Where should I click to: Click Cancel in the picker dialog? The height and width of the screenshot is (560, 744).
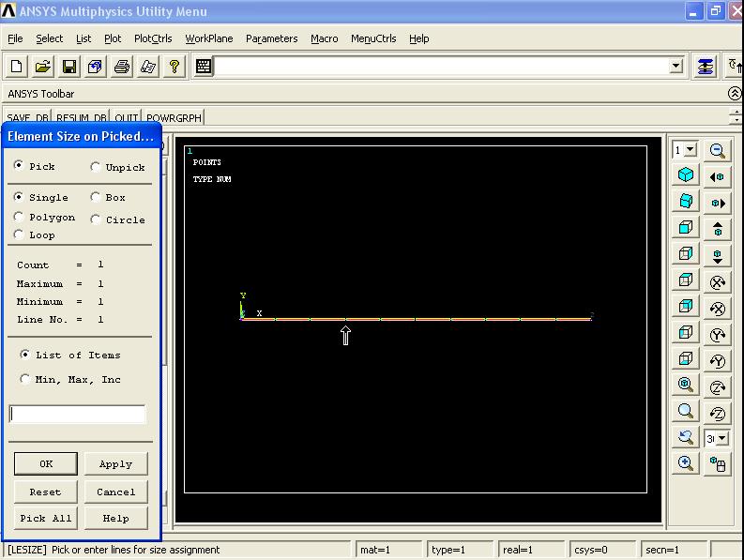pos(115,492)
